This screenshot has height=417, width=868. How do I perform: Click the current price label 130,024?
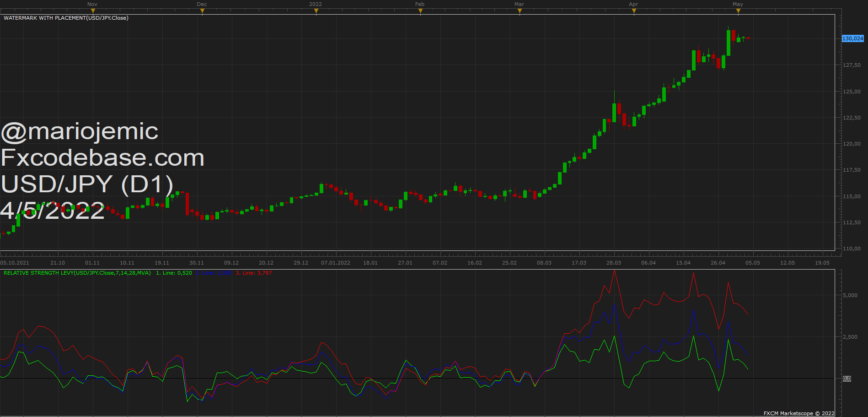pyautogui.click(x=853, y=38)
